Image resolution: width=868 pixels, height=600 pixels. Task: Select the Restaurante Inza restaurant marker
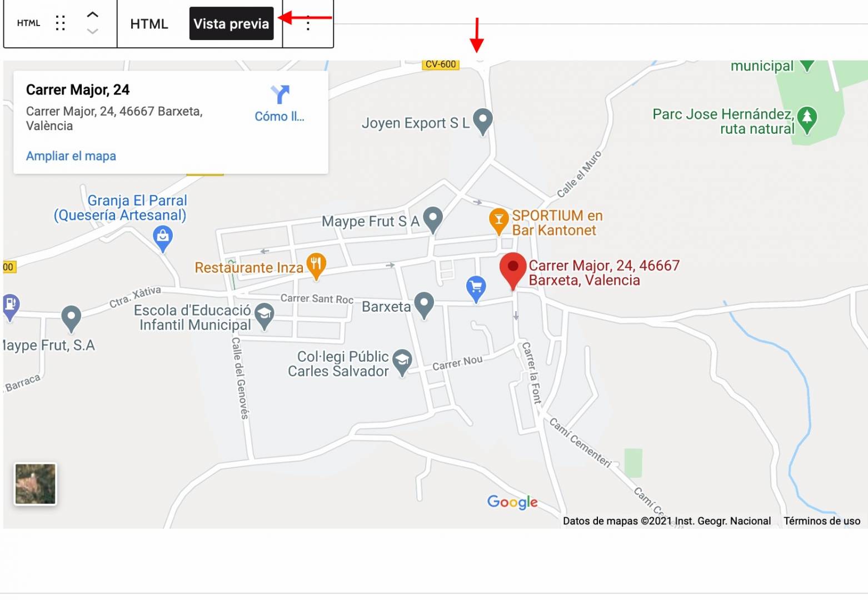pyautogui.click(x=316, y=267)
